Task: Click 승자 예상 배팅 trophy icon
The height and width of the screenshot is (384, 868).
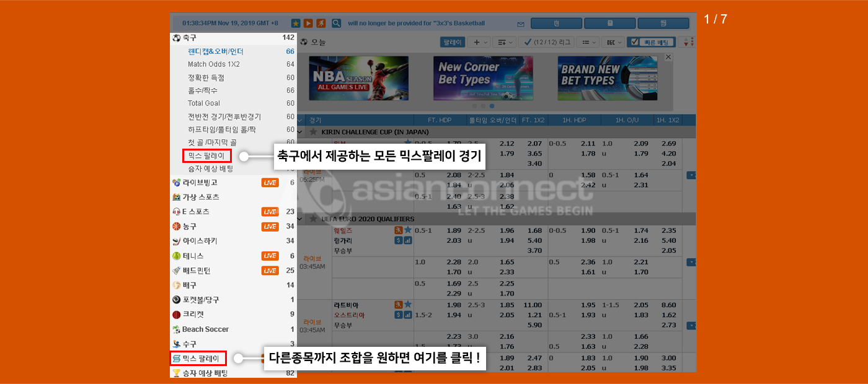Action: click(177, 373)
